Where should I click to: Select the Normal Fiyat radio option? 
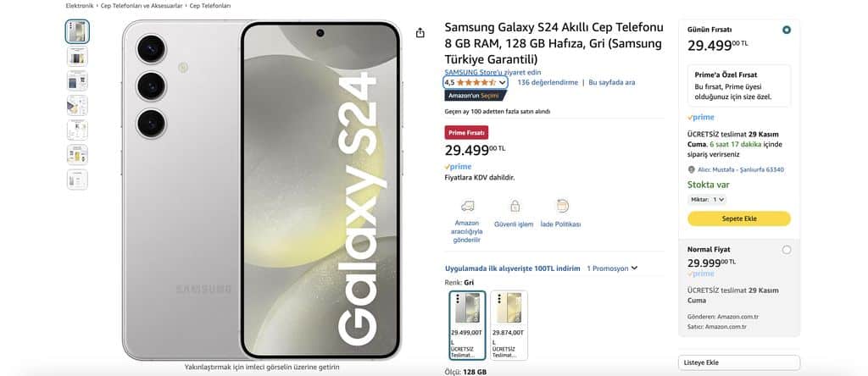[787, 250]
